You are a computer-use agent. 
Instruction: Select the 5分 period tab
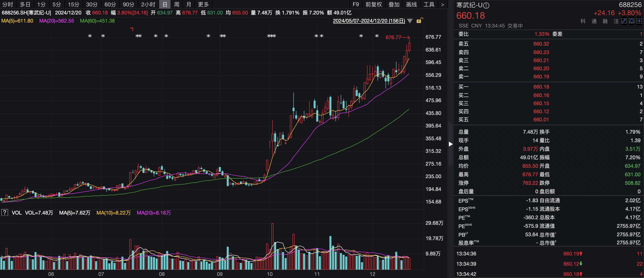click(57, 4)
